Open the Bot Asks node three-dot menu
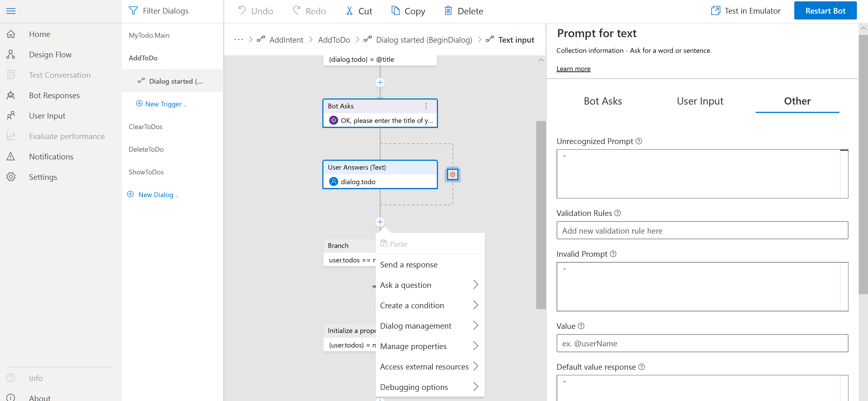The width and height of the screenshot is (868, 401). coord(426,106)
